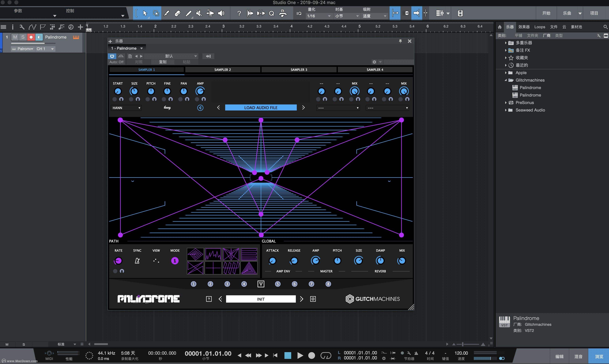Open the video player film icon
The height and width of the screenshot is (364, 609).
point(460,13)
